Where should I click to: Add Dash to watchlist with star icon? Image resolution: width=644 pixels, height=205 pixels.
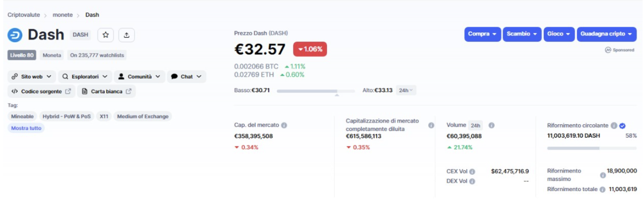tap(106, 35)
